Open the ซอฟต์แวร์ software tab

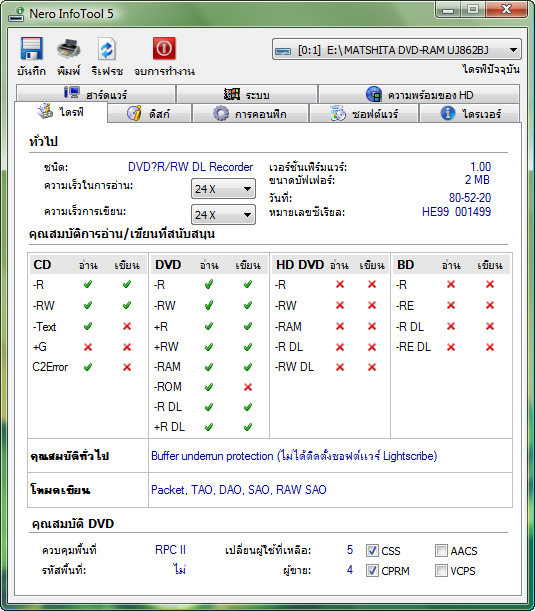364,113
